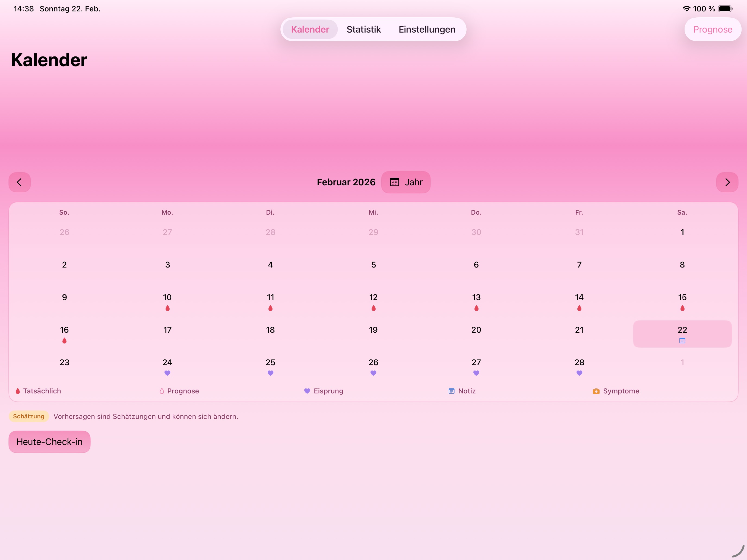Toggle the Prognose overlay button top right
The image size is (747, 560).
pos(713,29)
